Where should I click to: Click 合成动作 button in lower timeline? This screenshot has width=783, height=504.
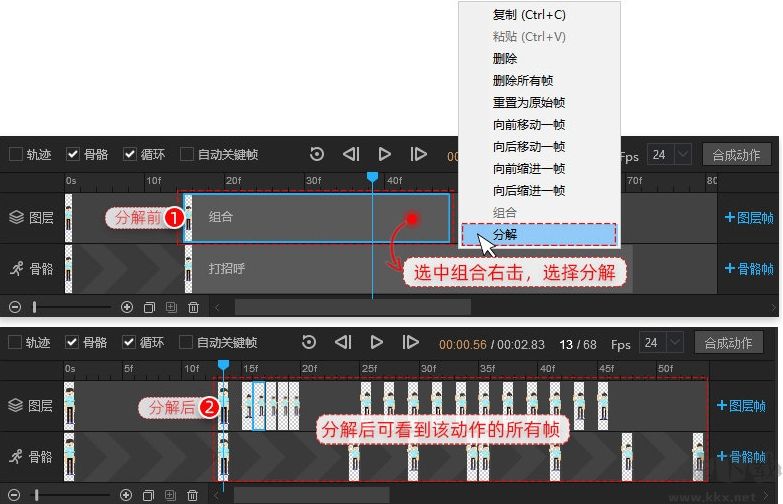pyautogui.click(x=729, y=343)
